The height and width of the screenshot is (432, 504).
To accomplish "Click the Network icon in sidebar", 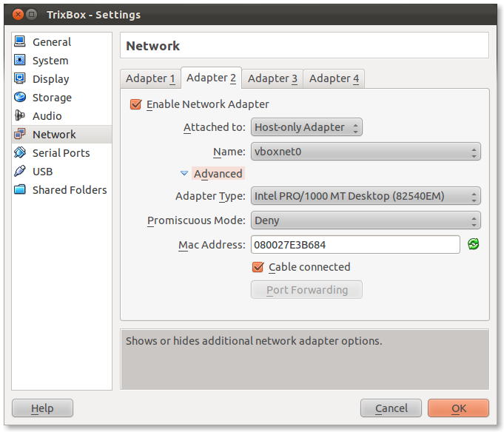I will (20, 134).
